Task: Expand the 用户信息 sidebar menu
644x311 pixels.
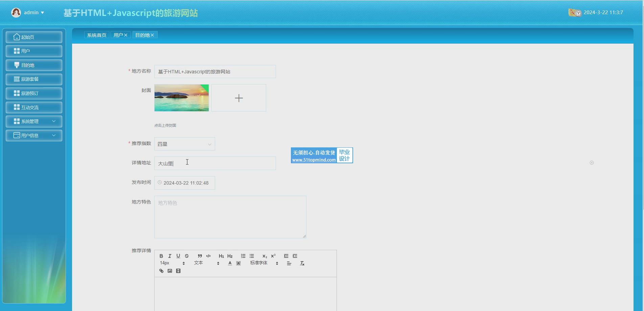Action: coord(34,136)
